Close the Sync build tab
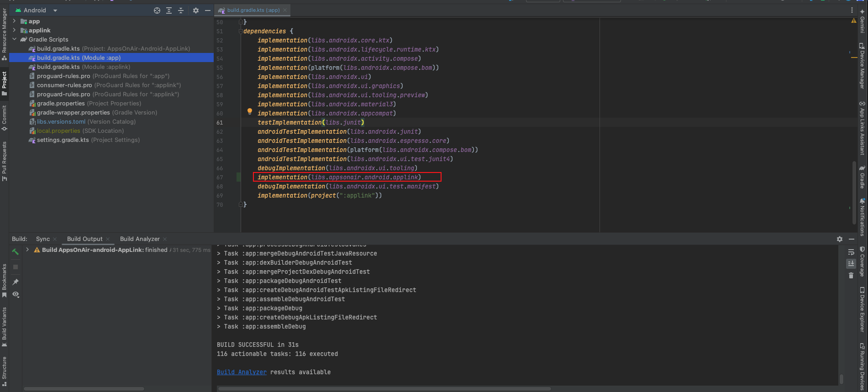 pyautogui.click(x=55, y=239)
